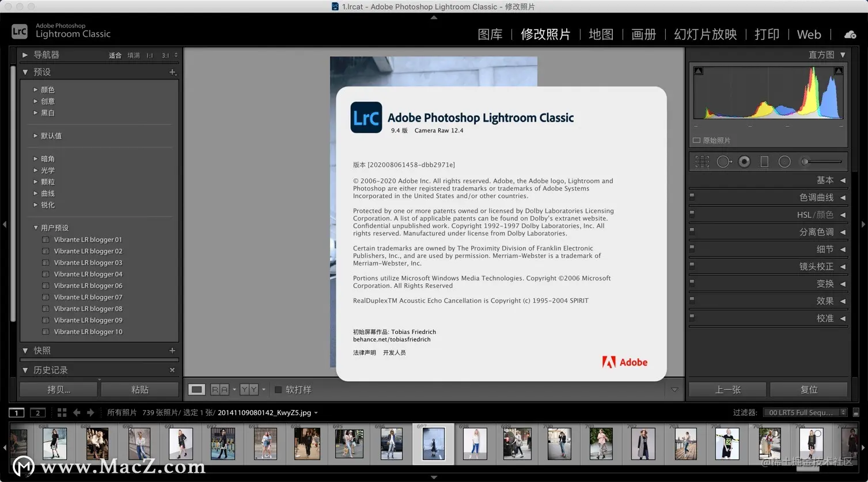Enable the 软打样 soft proofing checkbox
Image resolution: width=868 pixels, height=482 pixels.
[278, 390]
